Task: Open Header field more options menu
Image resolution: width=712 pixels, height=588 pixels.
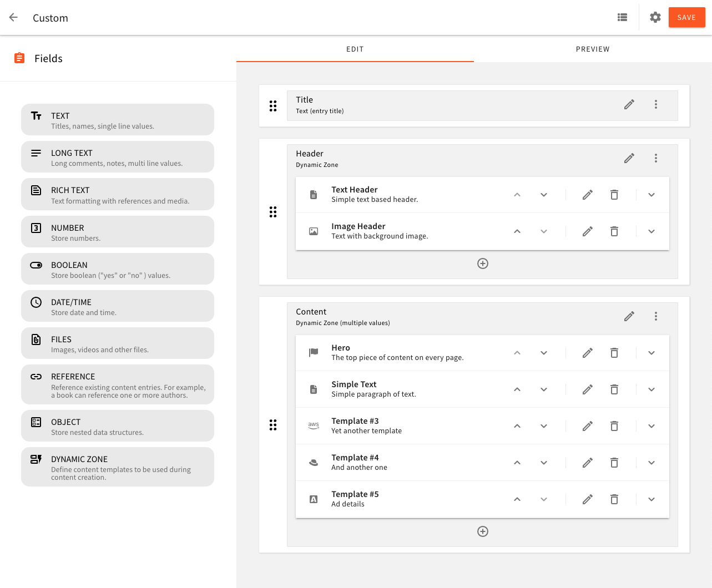Action: pyautogui.click(x=656, y=159)
